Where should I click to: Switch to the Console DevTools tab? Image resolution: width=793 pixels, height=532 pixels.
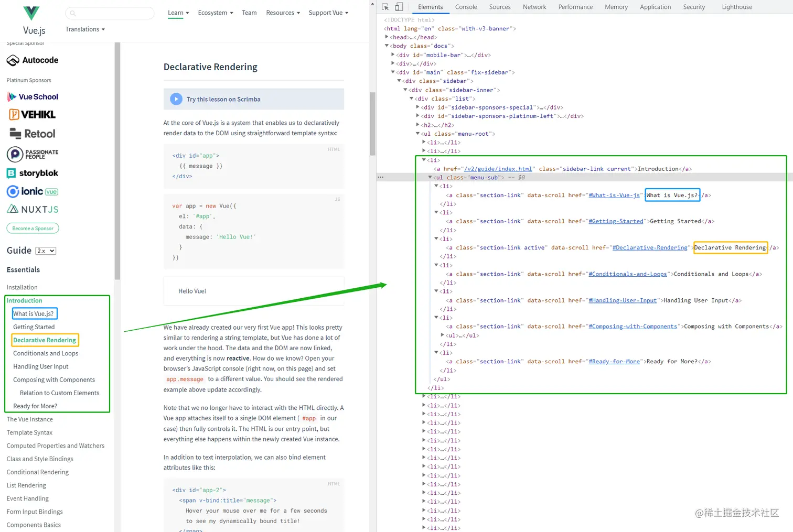(466, 7)
